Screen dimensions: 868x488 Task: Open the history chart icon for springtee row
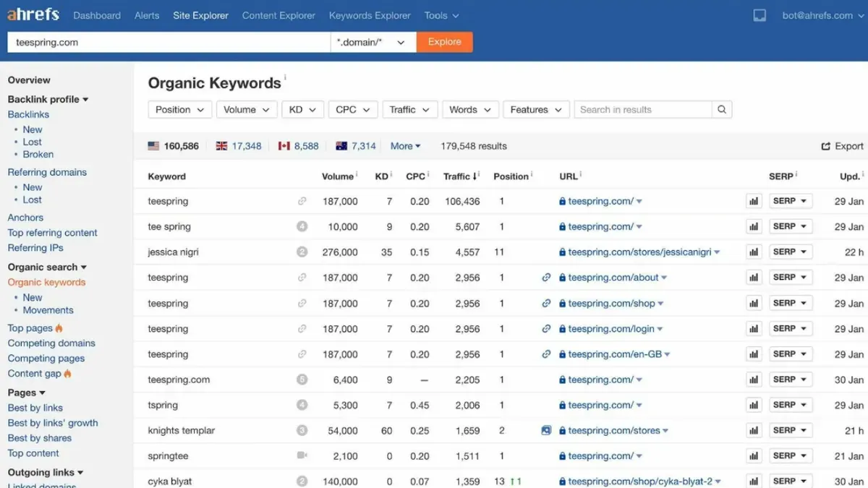[x=754, y=456]
